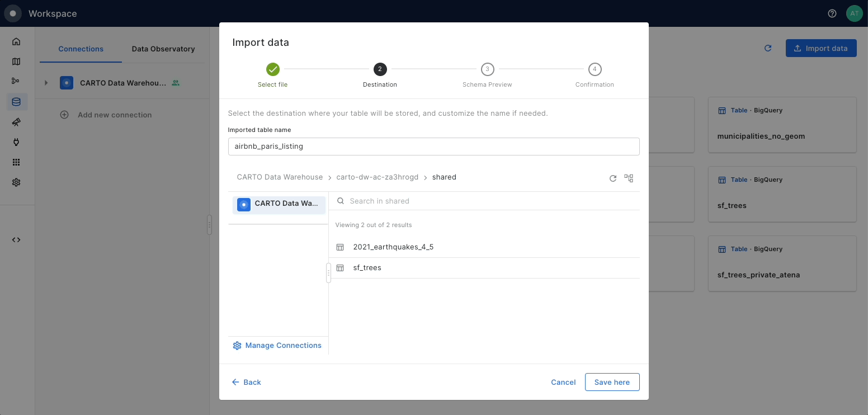Open the help question mark icon
Image resolution: width=868 pixels, height=415 pixels.
point(832,13)
